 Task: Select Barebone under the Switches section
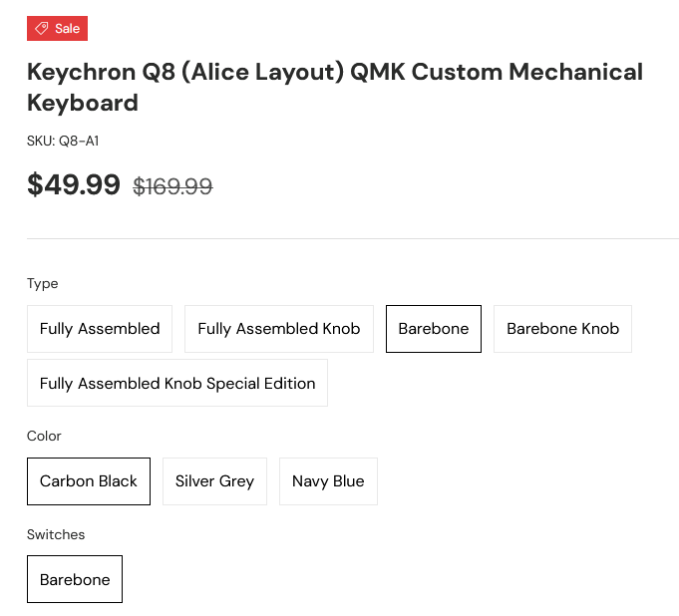coord(75,579)
